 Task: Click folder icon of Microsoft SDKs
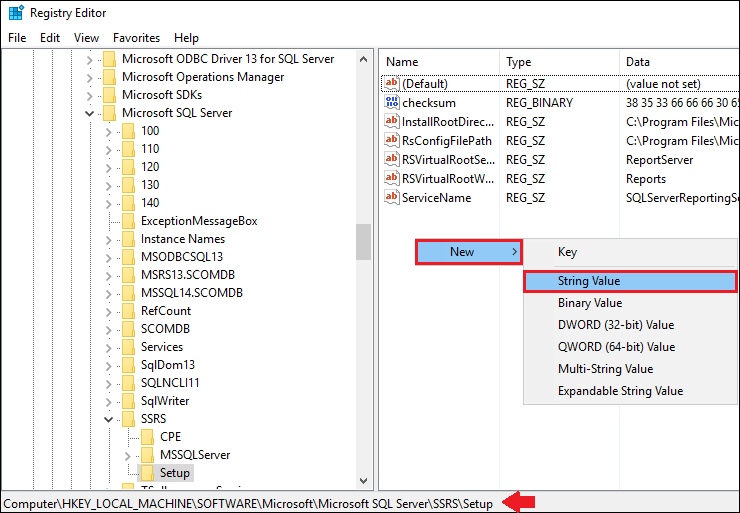[109, 95]
